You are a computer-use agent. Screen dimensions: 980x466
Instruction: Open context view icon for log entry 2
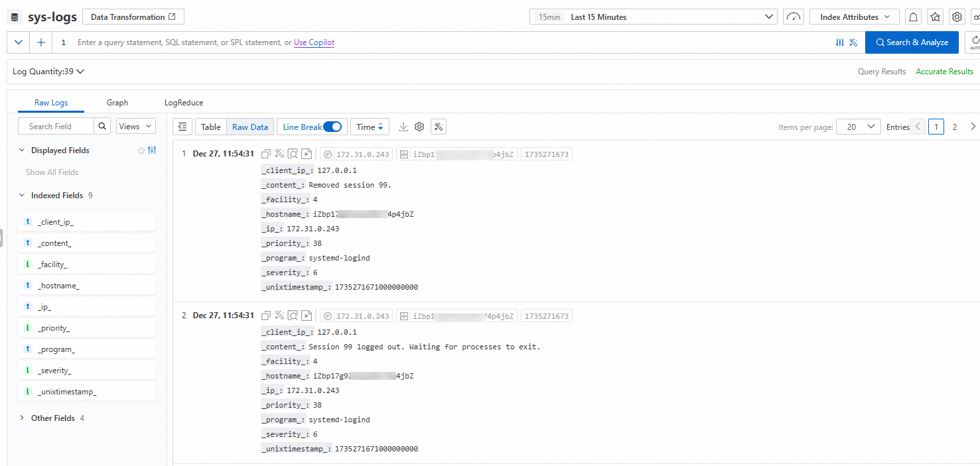pyautogui.click(x=293, y=316)
